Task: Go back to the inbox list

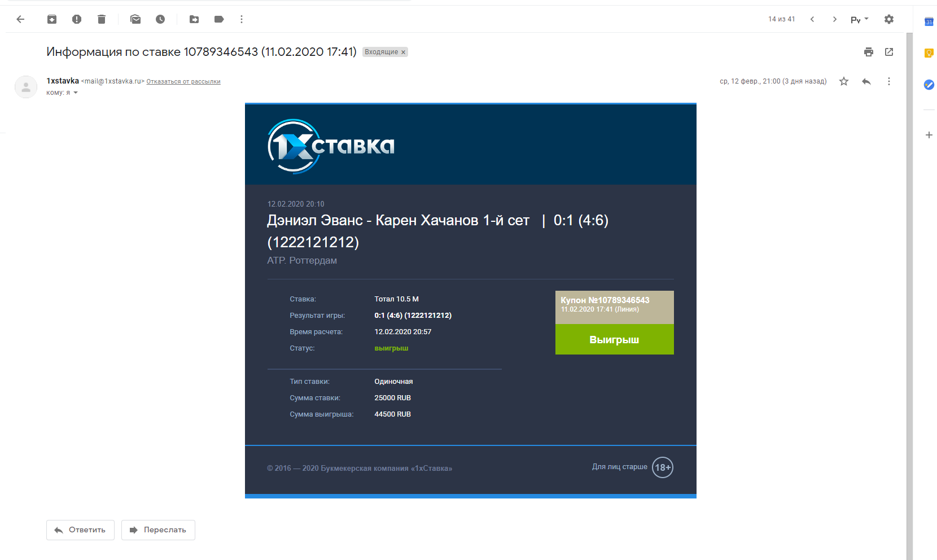Action: tap(21, 19)
